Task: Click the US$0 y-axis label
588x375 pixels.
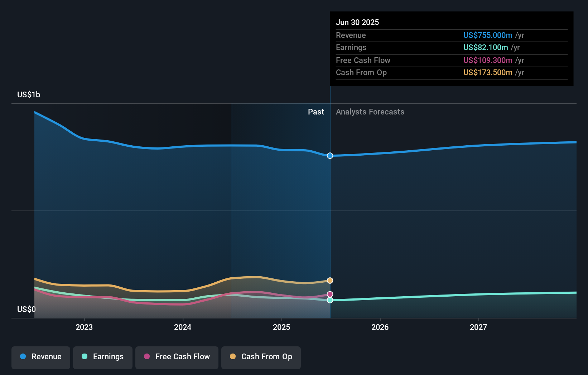Action: point(26,309)
